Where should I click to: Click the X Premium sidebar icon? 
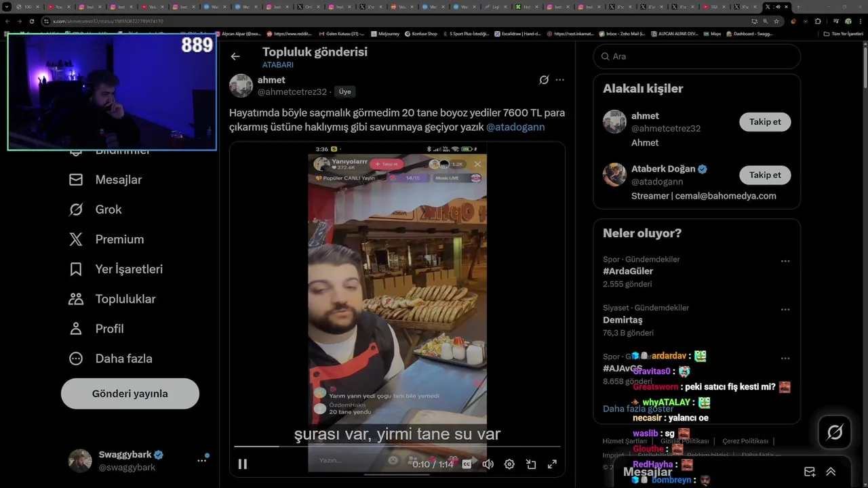[x=76, y=239]
